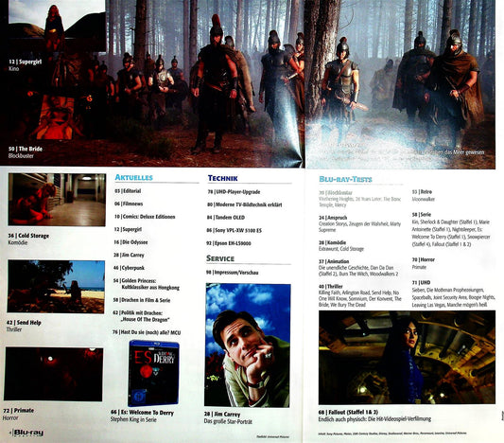The image size is (504, 443).
Task: Click the '37 | Animation' test entry
Action: coord(334,261)
